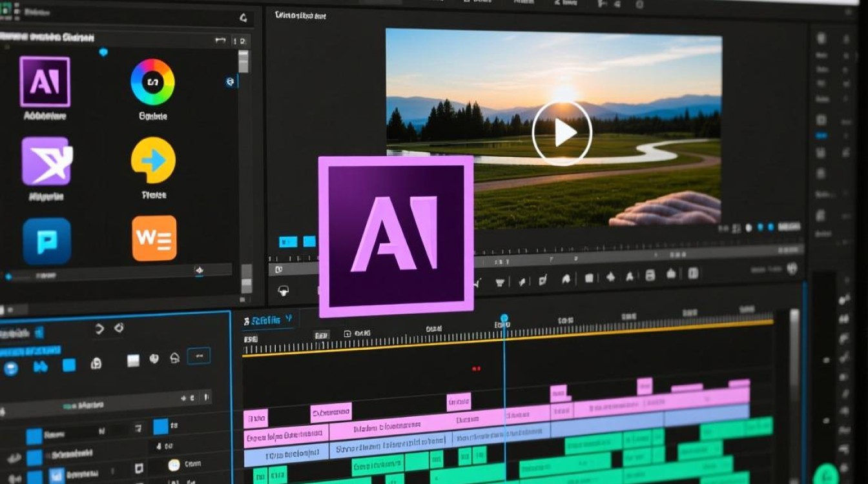Open the outlined dash box in the lower-left toolbar
Image resolution: width=868 pixels, height=484 pixels.
pos(198,356)
